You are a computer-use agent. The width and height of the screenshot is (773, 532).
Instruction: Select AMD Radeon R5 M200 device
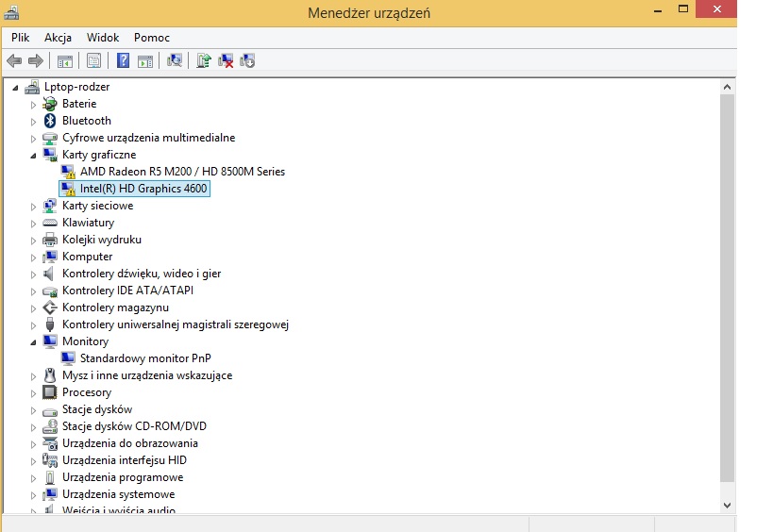(182, 172)
